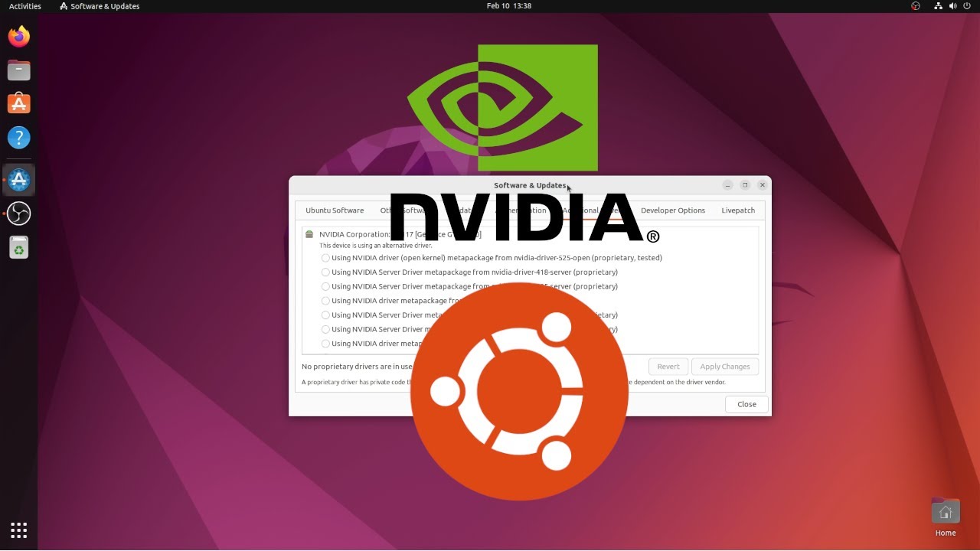Open OBS Studio from the dock
The width and height of the screenshot is (980, 551).
[x=19, y=214]
